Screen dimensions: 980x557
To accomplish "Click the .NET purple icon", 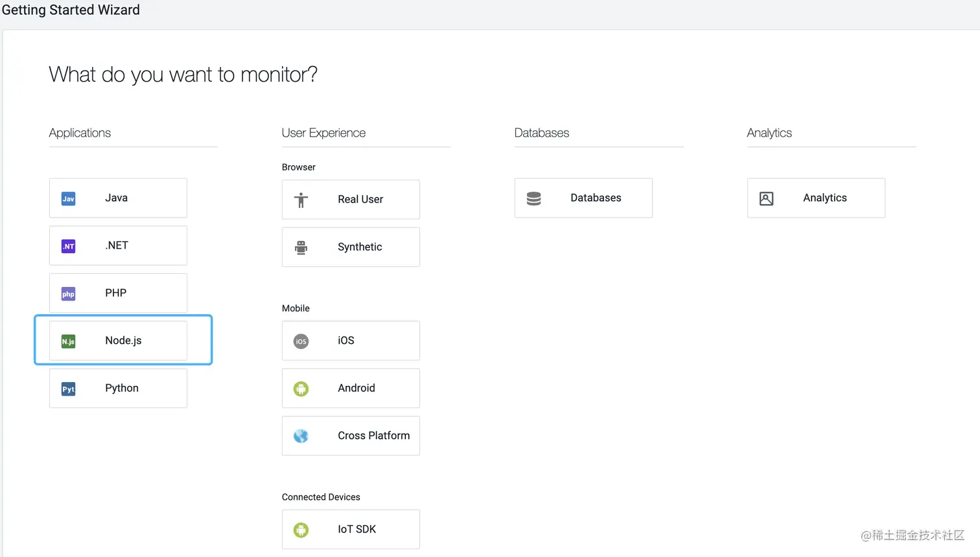I will click(x=68, y=246).
